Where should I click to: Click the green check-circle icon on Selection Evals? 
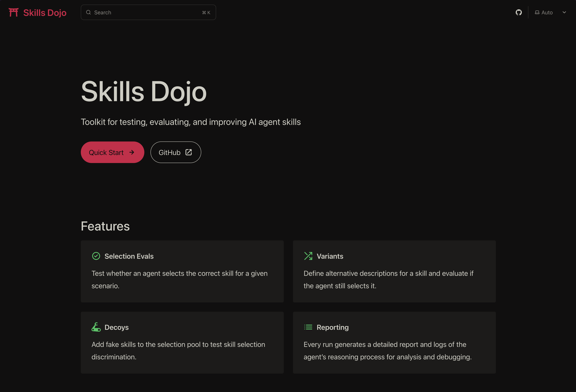(x=96, y=256)
